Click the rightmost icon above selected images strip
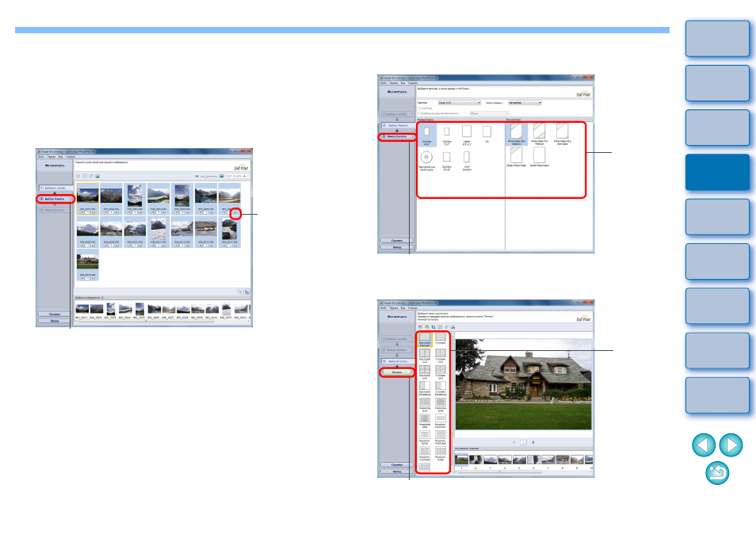 [246, 292]
